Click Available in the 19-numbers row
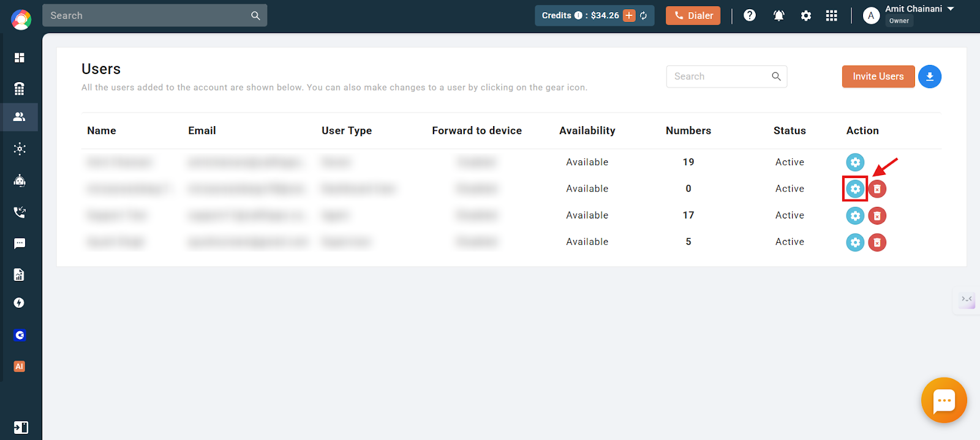The height and width of the screenshot is (440, 980). 587,162
